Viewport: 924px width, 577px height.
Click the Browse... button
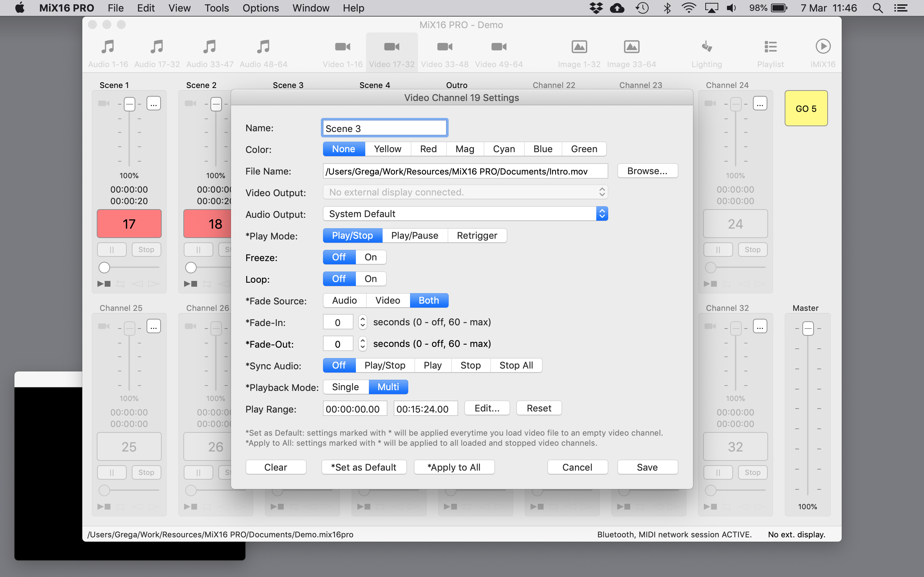click(647, 171)
